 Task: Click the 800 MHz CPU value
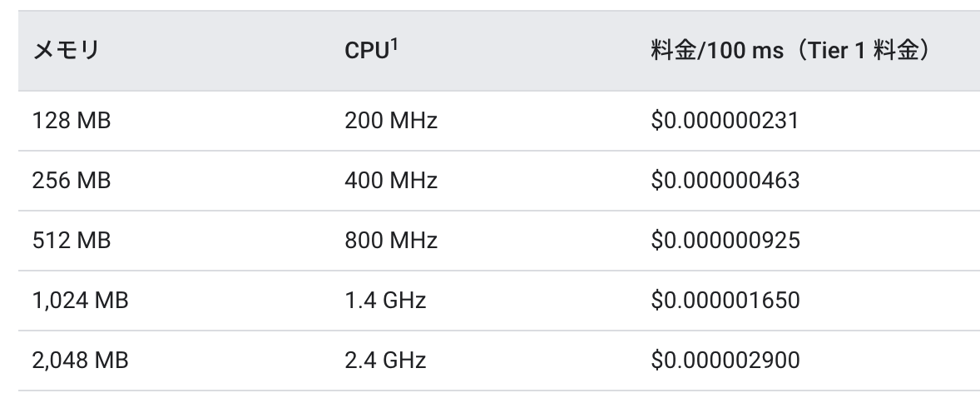pyautogui.click(x=391, y=241)
